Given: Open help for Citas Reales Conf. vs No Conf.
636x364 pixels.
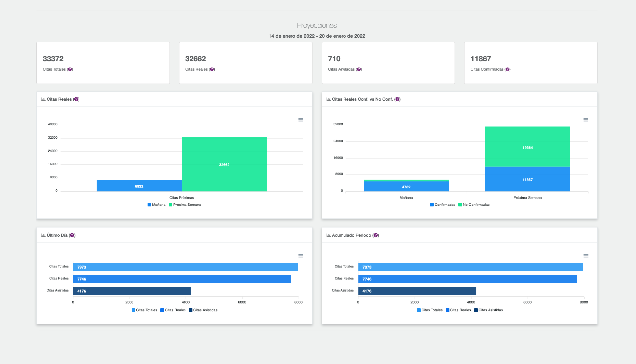Looking at the screenshot, I should pyautogui.click(x=397, y=99).
